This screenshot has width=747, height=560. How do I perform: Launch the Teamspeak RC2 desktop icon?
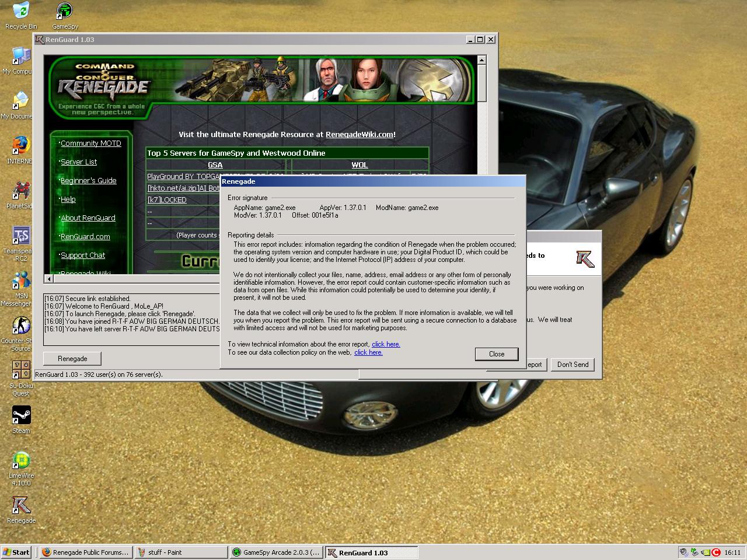coord(21,236)
